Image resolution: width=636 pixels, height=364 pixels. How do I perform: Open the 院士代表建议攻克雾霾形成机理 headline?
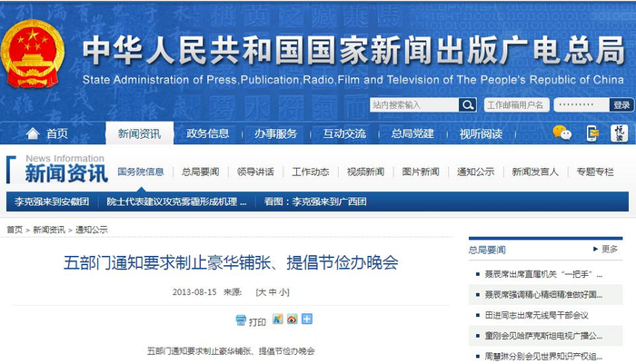pos(176,202)
